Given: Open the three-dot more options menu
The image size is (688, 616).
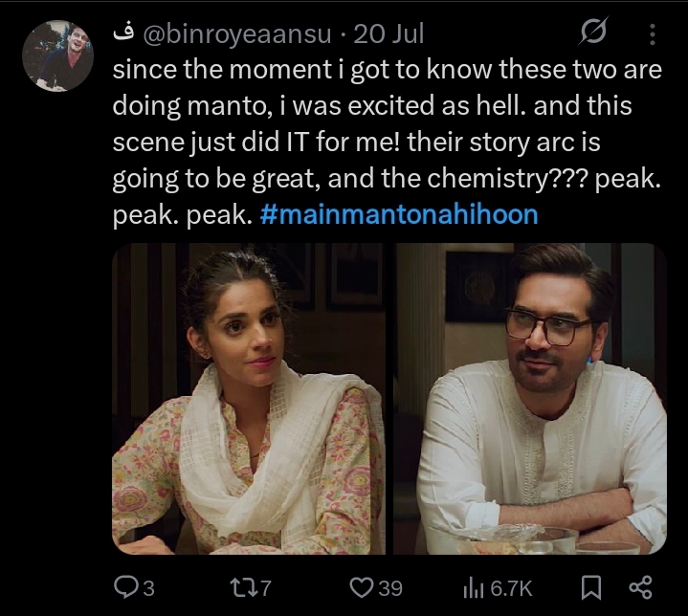Looking at the screenshot, I should (654, 34).
